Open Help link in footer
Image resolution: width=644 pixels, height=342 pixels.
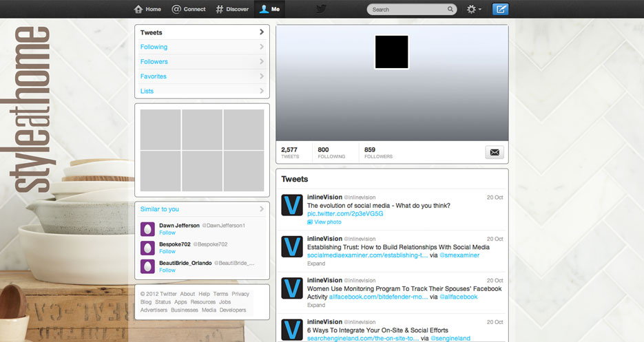coord(204,294)
